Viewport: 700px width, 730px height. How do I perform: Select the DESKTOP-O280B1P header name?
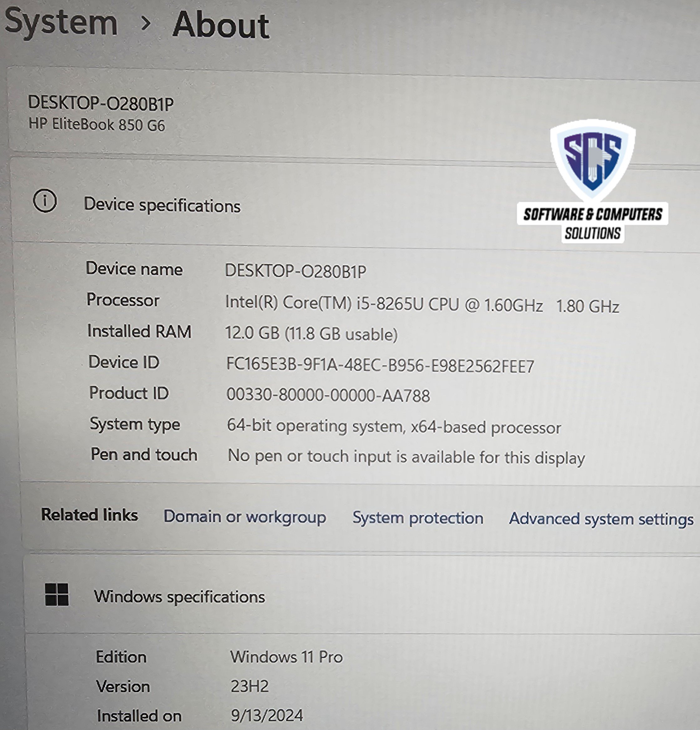[101, 103]
